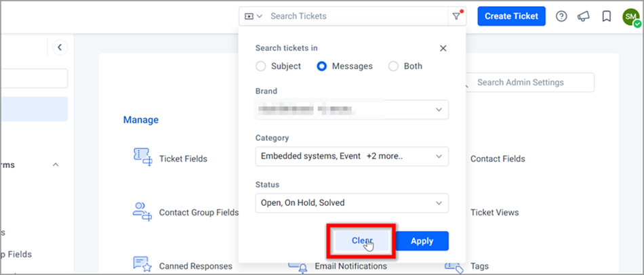Click the Search Admin Settings field
Viewport: 644px width, 275px height.
(x=529, y=83)
